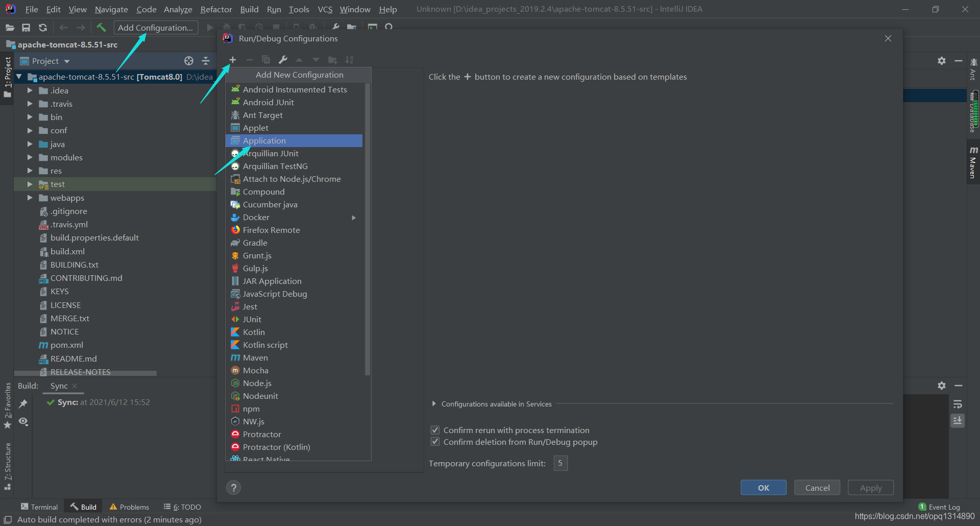Open the Ant tool window sidebar
The image size is (980, 526).
coord(973,69)
